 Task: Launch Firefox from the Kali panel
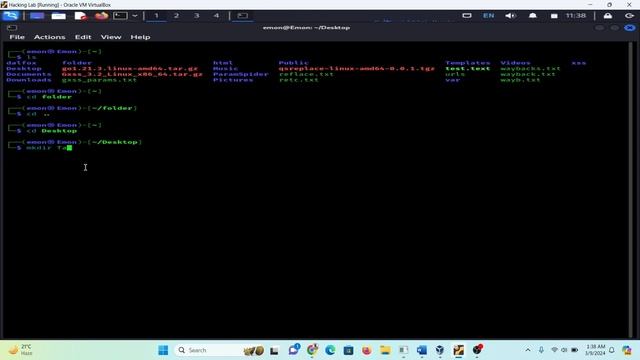coord(101,16)
